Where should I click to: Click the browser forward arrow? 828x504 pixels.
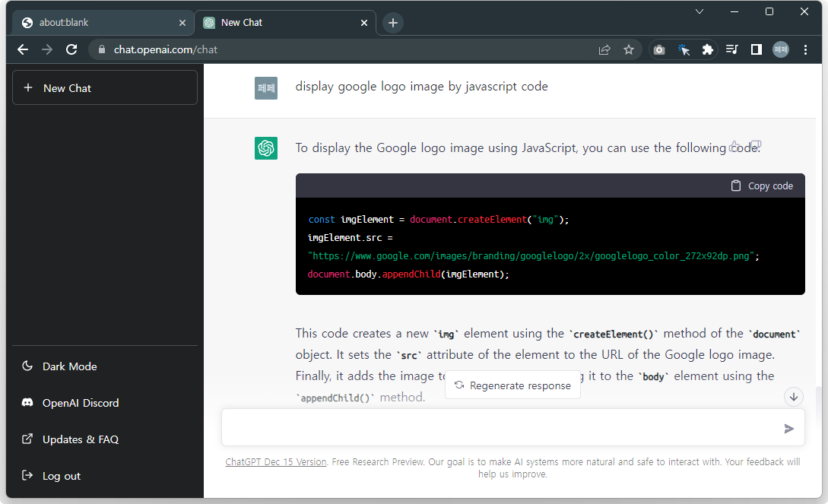point(47,49)
